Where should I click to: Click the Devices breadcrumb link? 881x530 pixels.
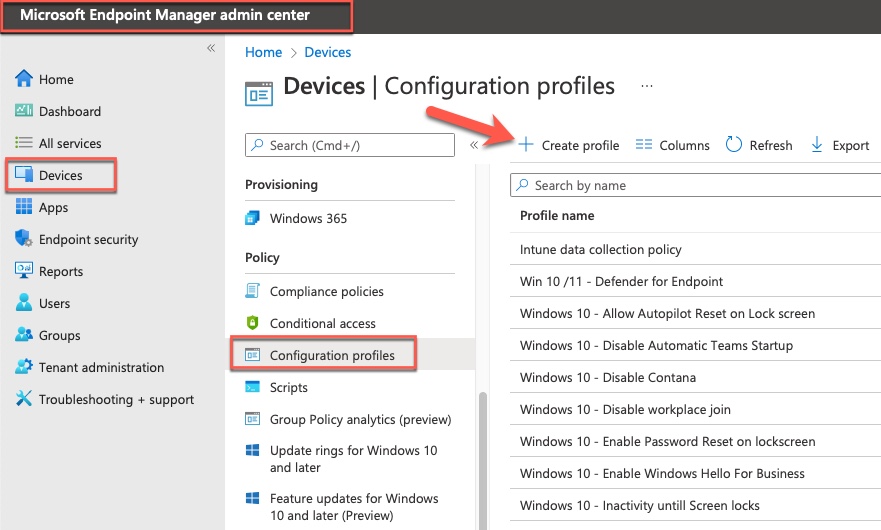328,52
